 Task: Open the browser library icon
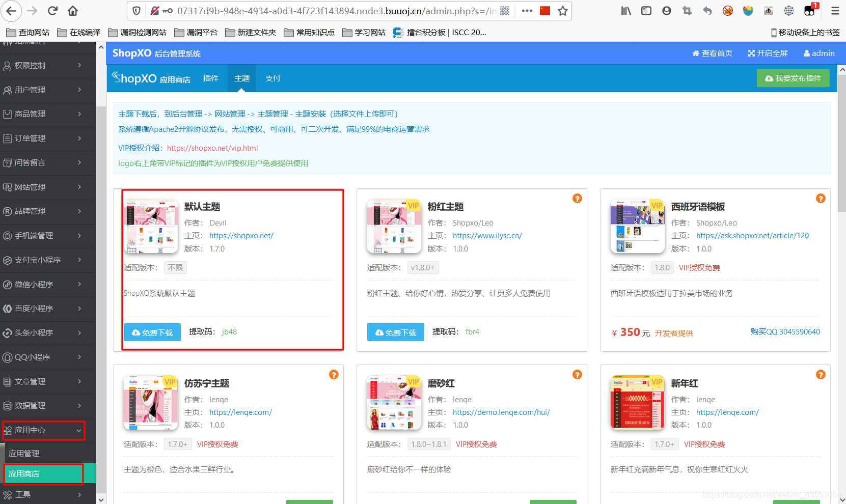626,11
